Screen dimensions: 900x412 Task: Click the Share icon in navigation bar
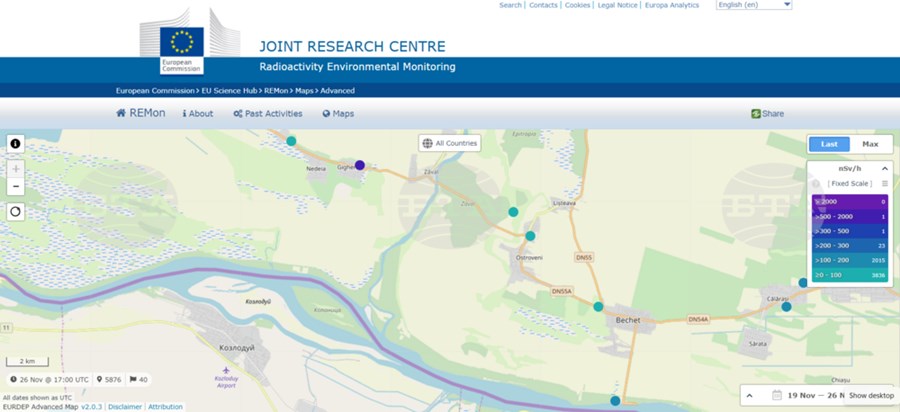coord(757,114)
